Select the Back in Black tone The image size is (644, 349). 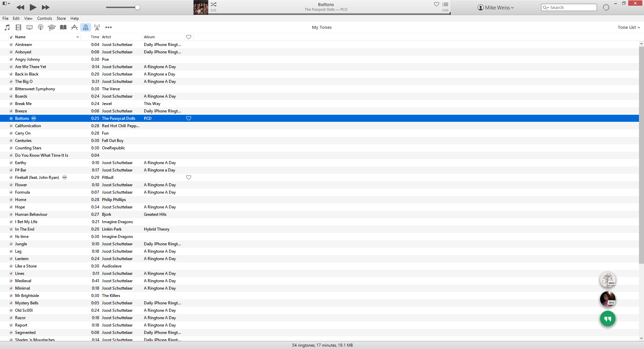tap(319, 74)
